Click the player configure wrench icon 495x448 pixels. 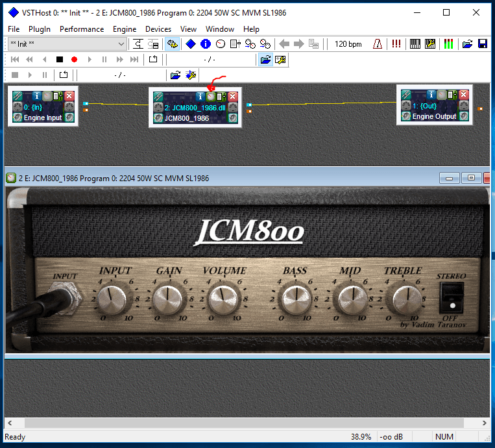click(x=280, y=59)
